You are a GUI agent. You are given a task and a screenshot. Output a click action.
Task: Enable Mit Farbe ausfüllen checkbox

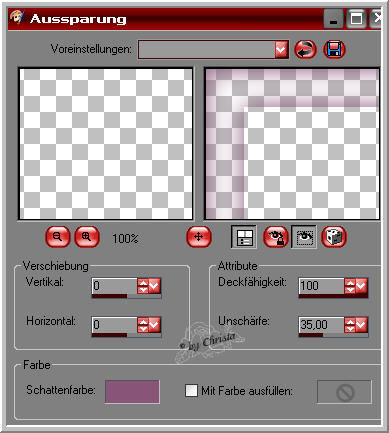click(191, 391)
